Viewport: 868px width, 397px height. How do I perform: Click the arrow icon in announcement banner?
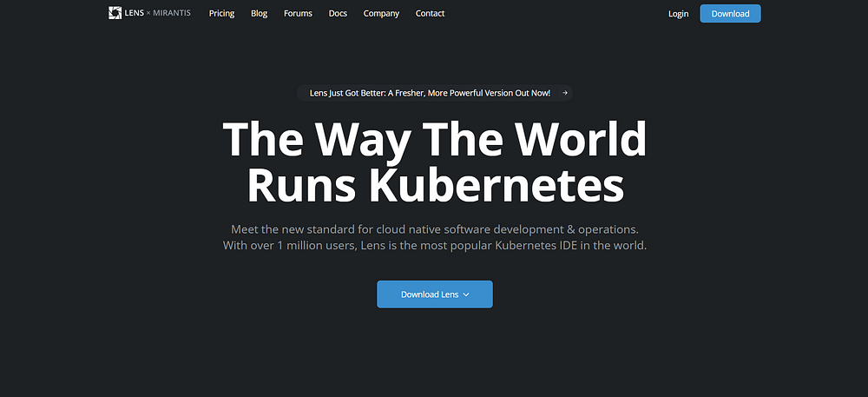click(565, 93)
